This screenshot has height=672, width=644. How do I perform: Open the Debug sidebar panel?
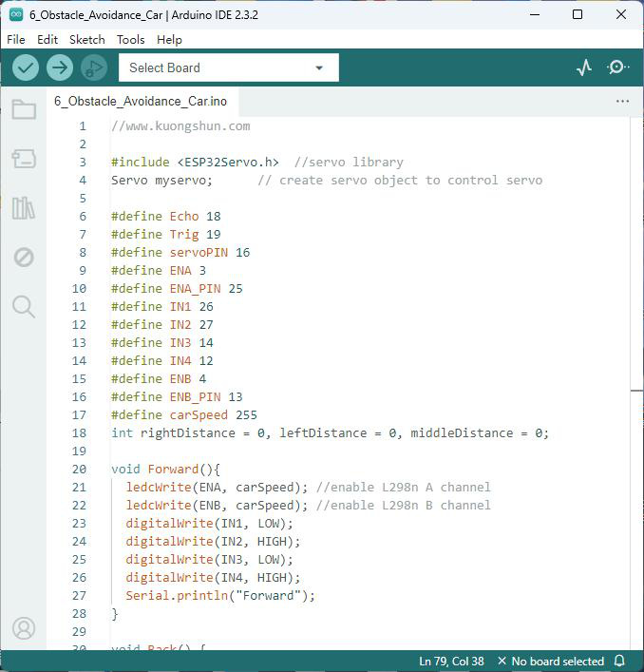click(24, 258)
